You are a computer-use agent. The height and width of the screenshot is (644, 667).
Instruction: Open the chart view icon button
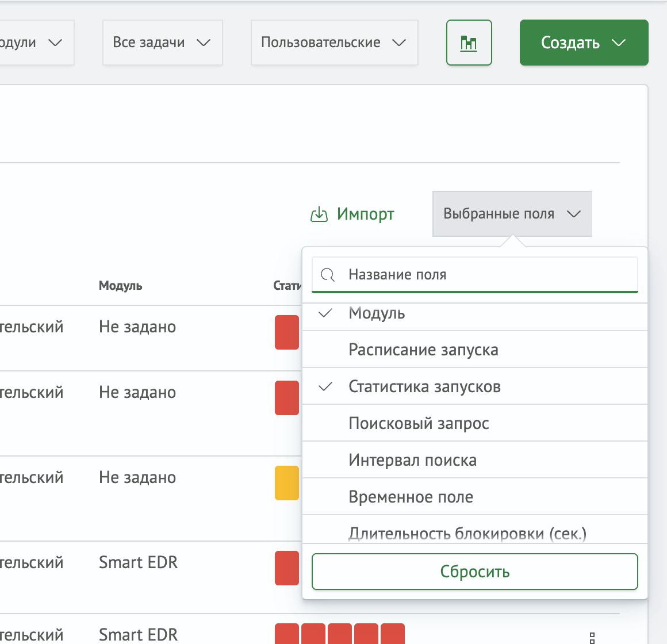tap(469, 43)
